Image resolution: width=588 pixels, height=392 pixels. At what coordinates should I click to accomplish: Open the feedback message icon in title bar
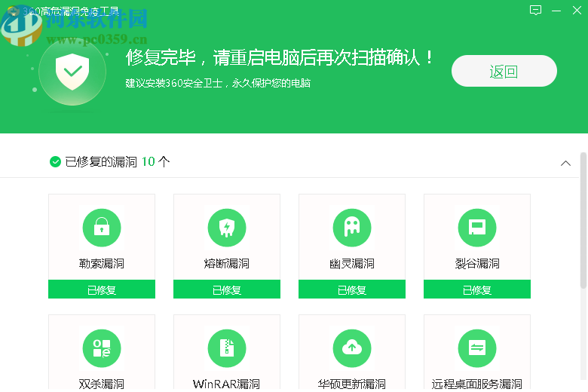tap(535, 10)
